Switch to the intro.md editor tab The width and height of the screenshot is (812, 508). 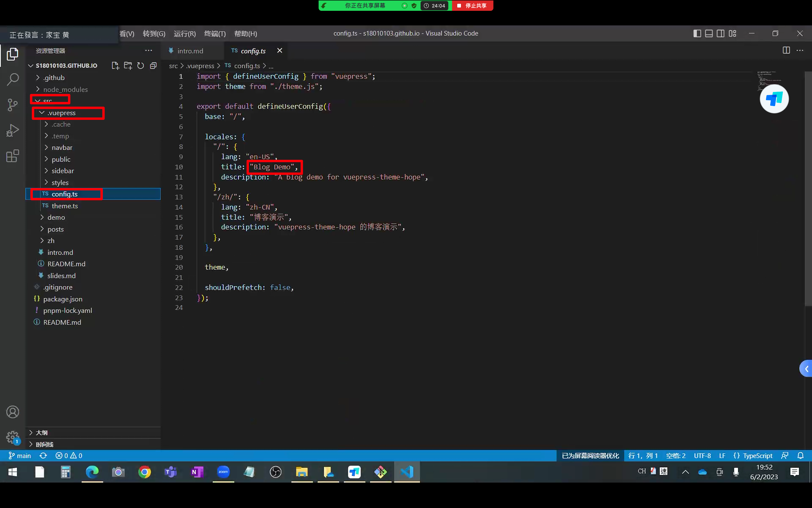[x=190, y=51]
